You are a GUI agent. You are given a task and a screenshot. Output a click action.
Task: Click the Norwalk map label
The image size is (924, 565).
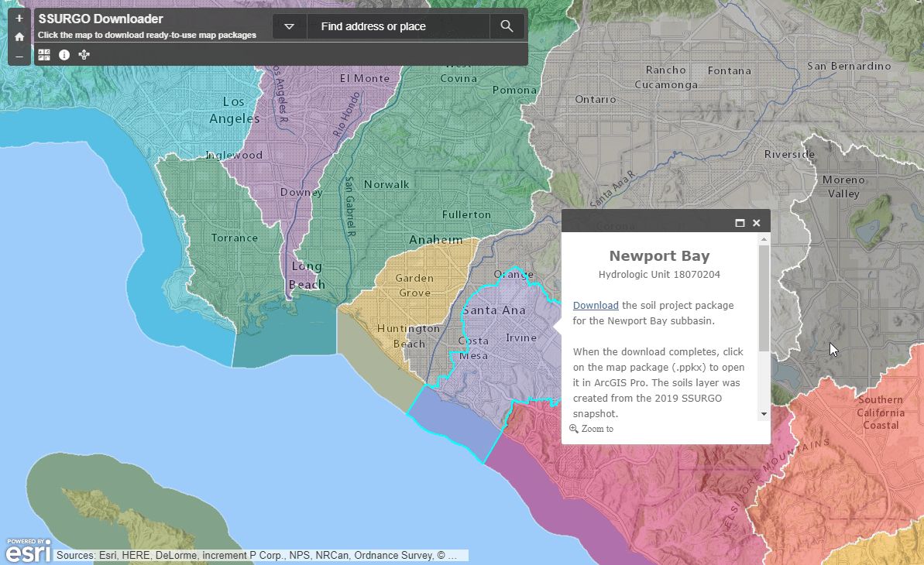click(x=386, y=184)
